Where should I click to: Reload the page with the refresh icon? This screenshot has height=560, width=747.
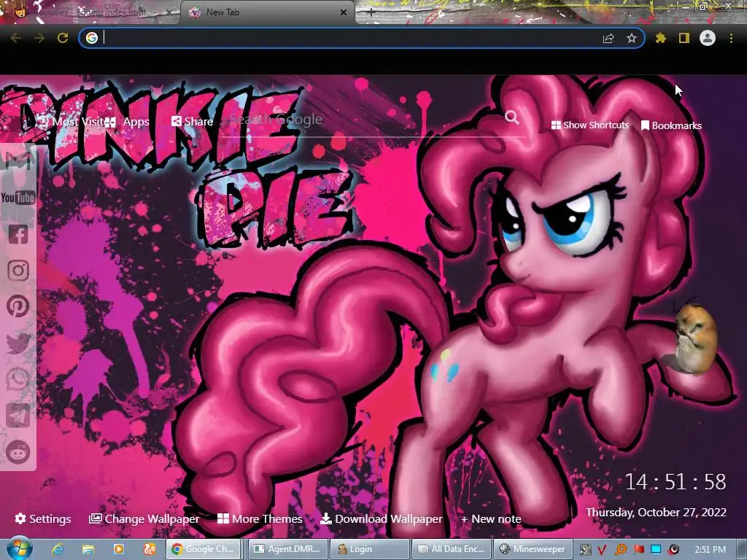63,38
